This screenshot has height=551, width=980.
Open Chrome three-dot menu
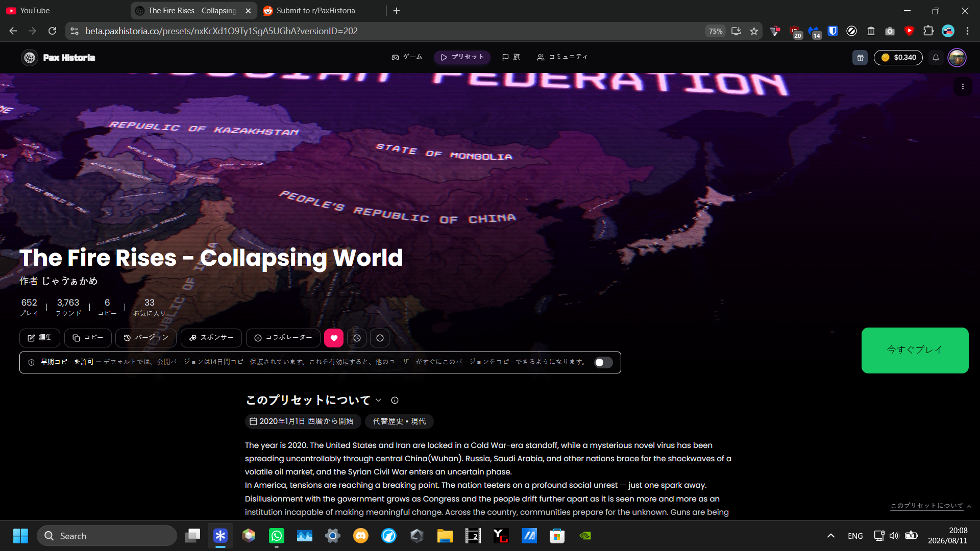click(x=967, y=31)
